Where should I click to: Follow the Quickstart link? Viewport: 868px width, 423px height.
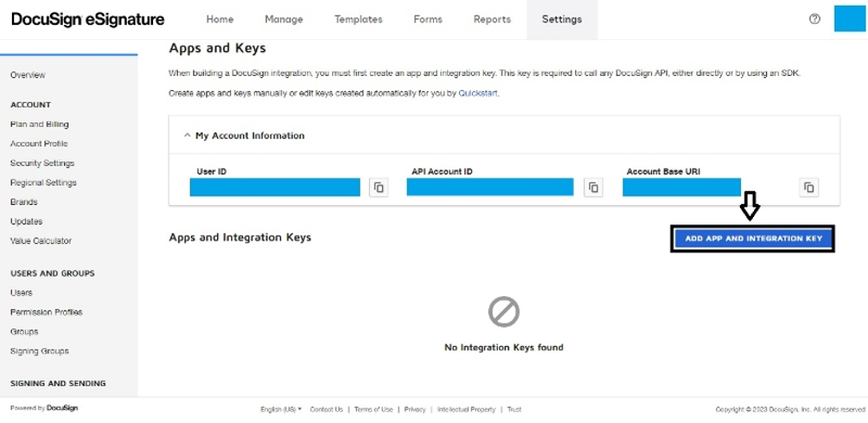(479, 94)
